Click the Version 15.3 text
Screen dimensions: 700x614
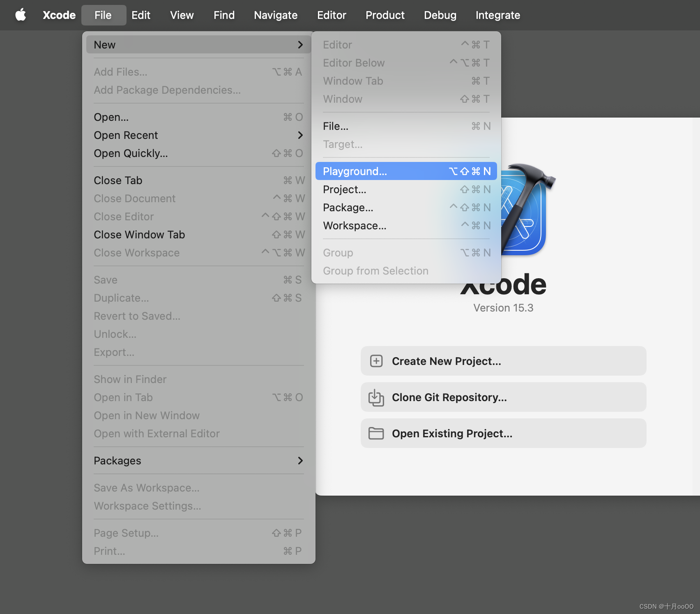click(x=503, y=308)
